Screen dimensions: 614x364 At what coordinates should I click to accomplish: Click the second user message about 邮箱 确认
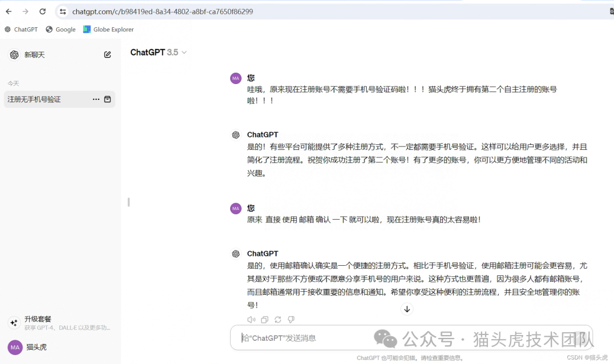click(364, 220)
